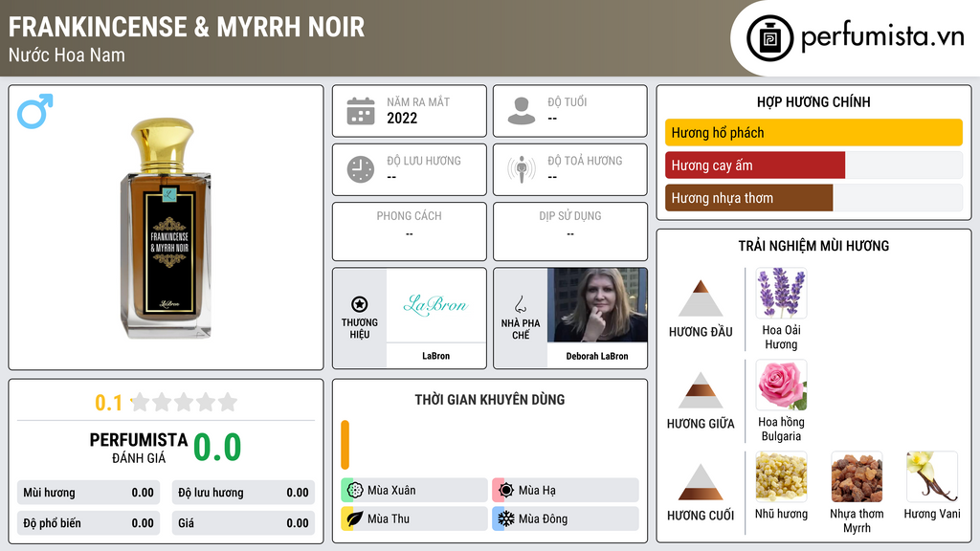The height and width of the screenshot is (551, 980).
Task: Click the Hoa hồng Bulgaria rose image
Action: click(x=781, y=385)
